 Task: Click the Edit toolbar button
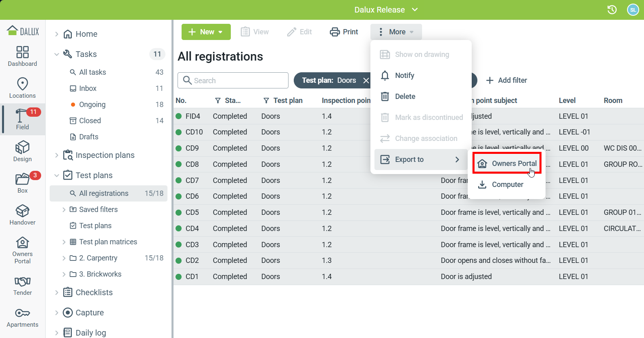click(x=299, y=32)
